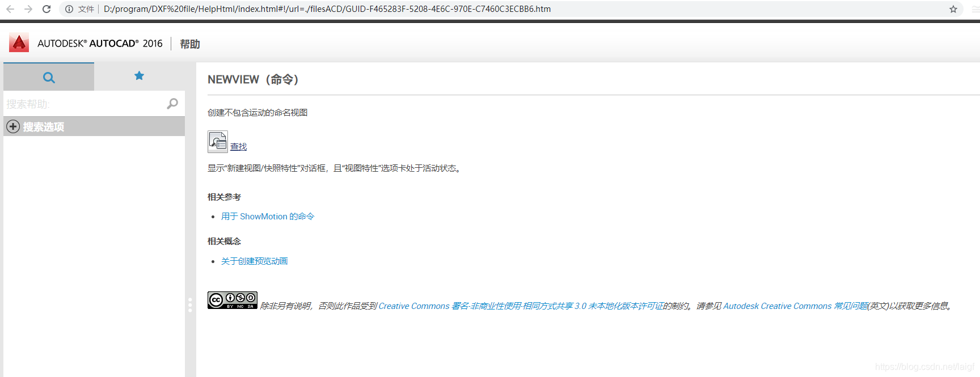Click the 搜索帮助 search input field

coord(85,104)
